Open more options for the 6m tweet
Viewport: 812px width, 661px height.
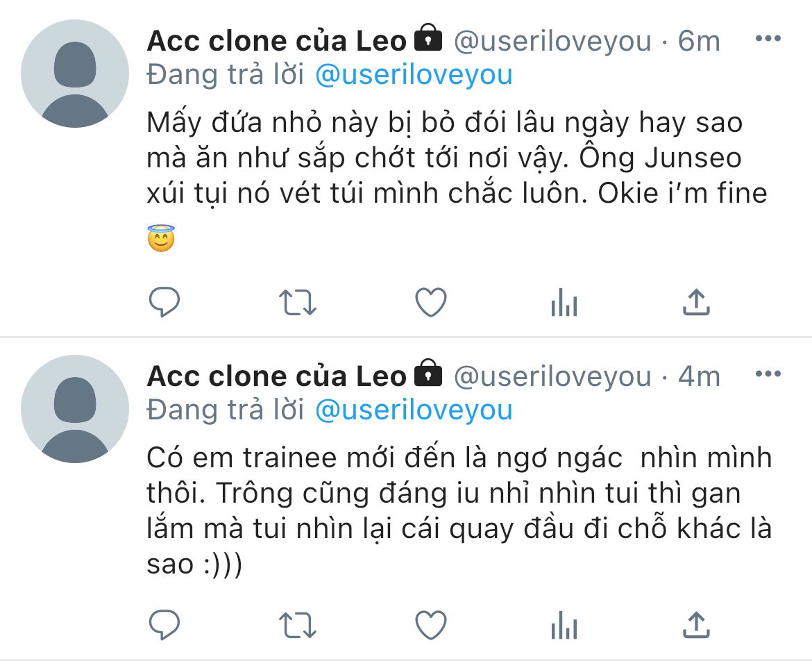[x=768, y=39]
